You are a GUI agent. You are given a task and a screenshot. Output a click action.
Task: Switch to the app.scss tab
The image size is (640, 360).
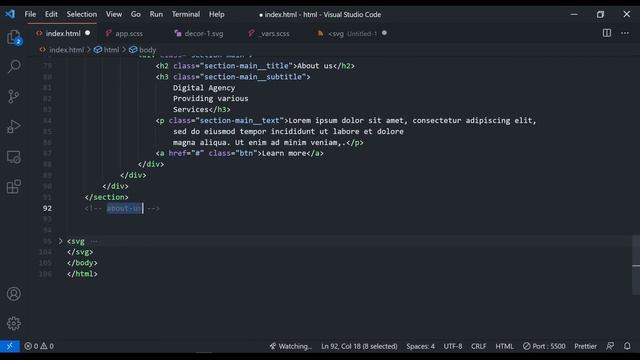[129, 33]
